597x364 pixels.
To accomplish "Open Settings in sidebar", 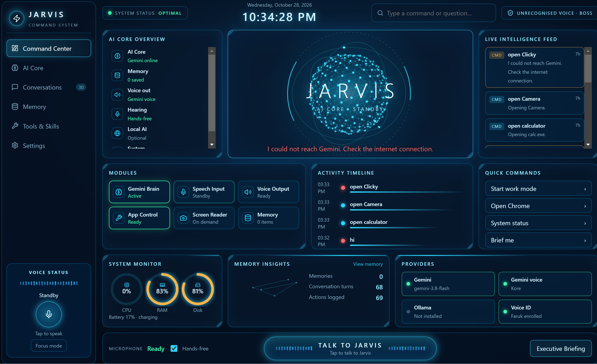I will point(49,146).
